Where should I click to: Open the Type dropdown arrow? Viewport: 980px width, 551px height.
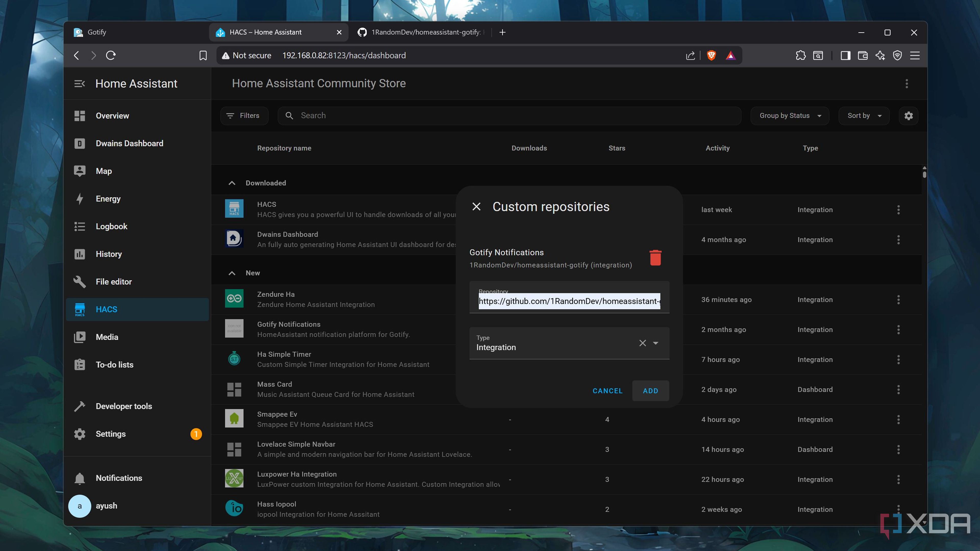655,343
